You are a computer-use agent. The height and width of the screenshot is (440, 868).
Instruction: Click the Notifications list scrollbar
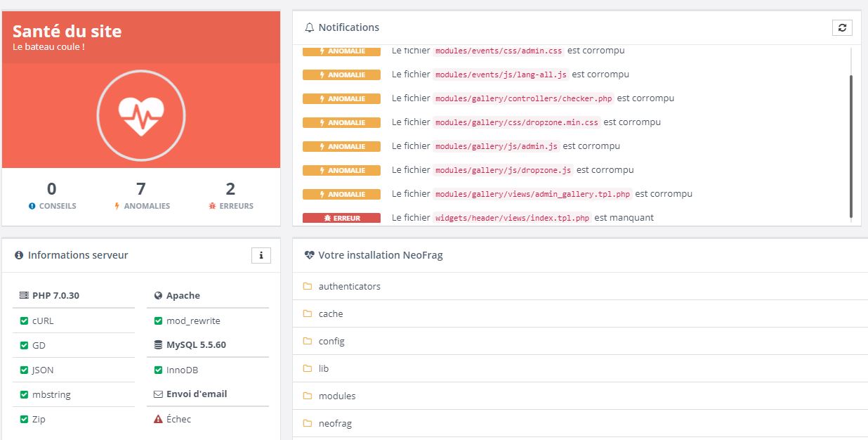coord(851,146)
